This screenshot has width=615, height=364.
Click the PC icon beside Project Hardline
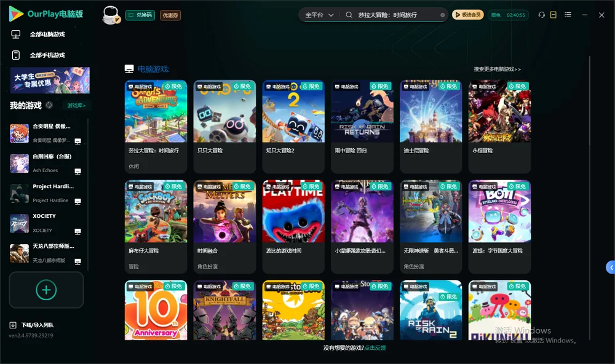[77, 201]
